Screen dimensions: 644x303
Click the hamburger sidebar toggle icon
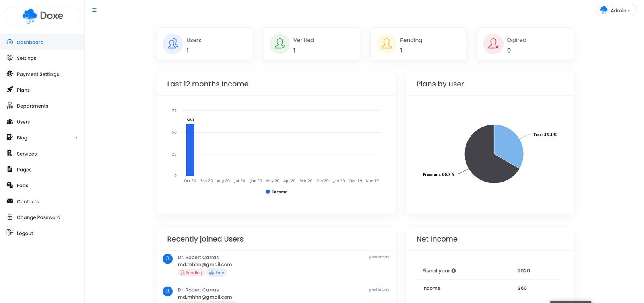(x=94, y=10)
